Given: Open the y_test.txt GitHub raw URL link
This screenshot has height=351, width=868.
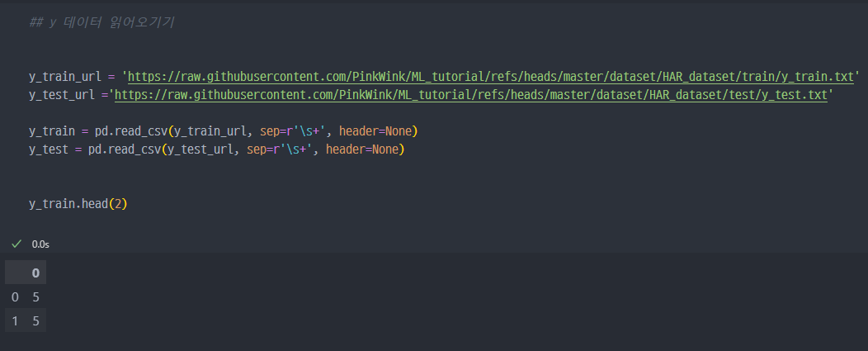Looking at the screenshot, I should (471, 94).
